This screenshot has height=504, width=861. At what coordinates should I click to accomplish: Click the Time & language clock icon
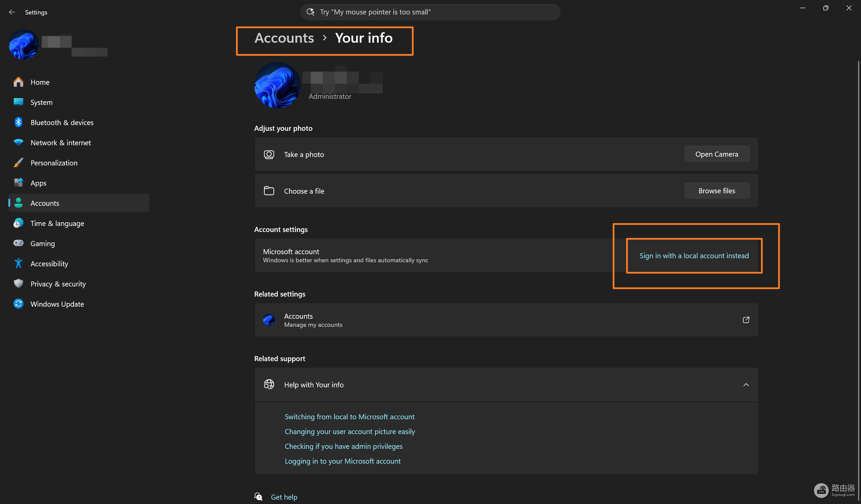(18, 223)
